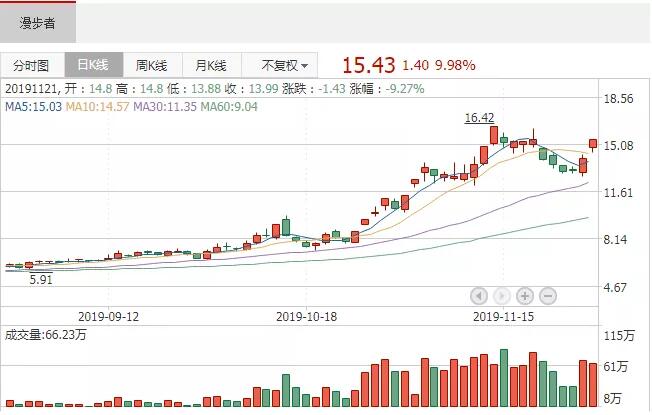The image size is (652, 415).
Task: Click the chart scroll-right arrow icon
Action: [x=501, y=296]
